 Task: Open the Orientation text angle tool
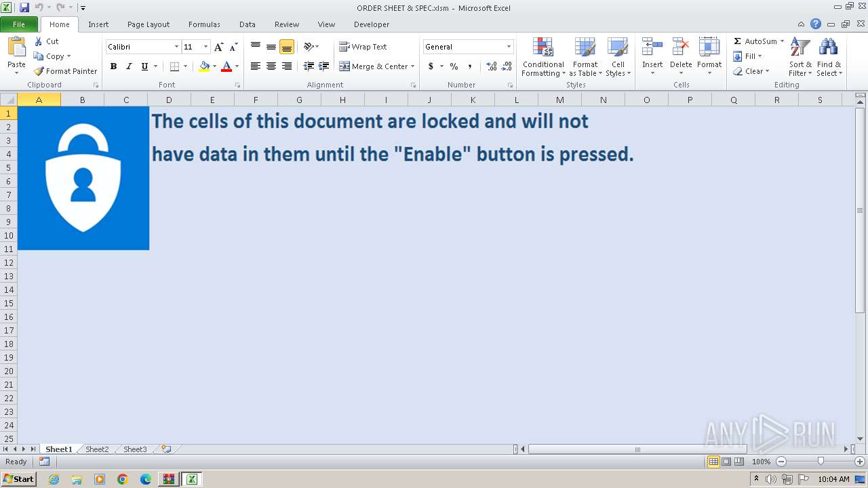pos(311,47)
